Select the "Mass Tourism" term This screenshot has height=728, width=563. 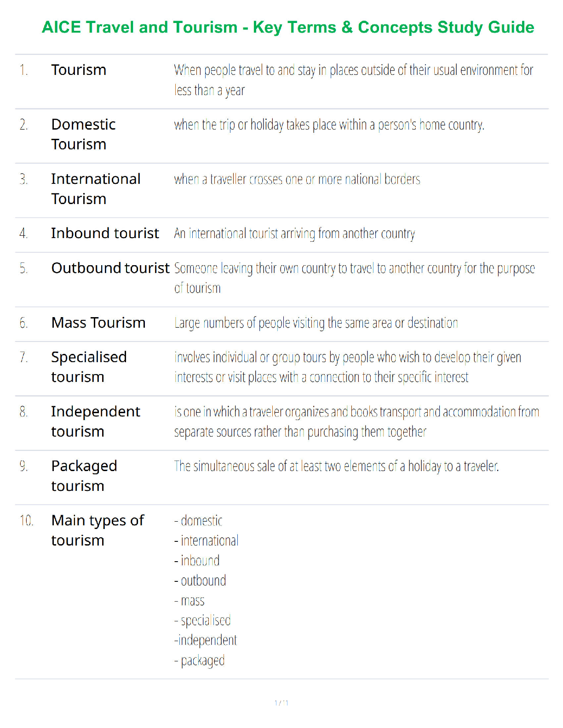coord(98,323)
